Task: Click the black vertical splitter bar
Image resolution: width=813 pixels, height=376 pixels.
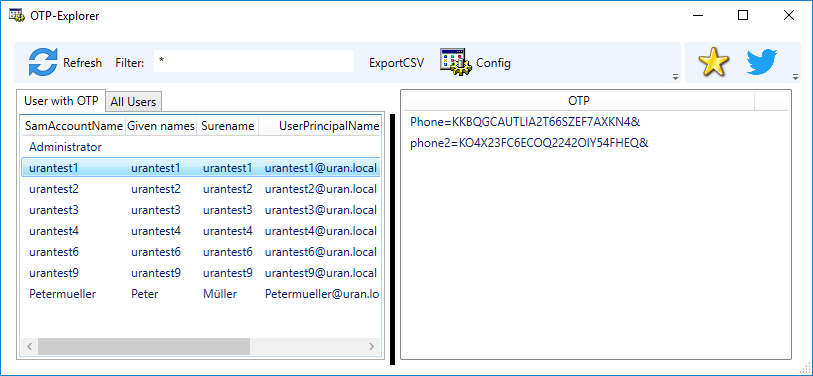Action: (393, 239)
